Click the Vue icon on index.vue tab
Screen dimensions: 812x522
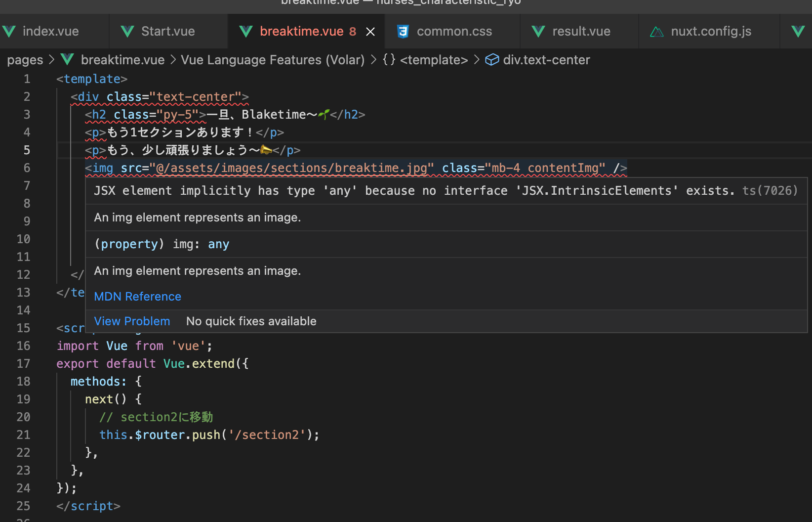point(9,32)
